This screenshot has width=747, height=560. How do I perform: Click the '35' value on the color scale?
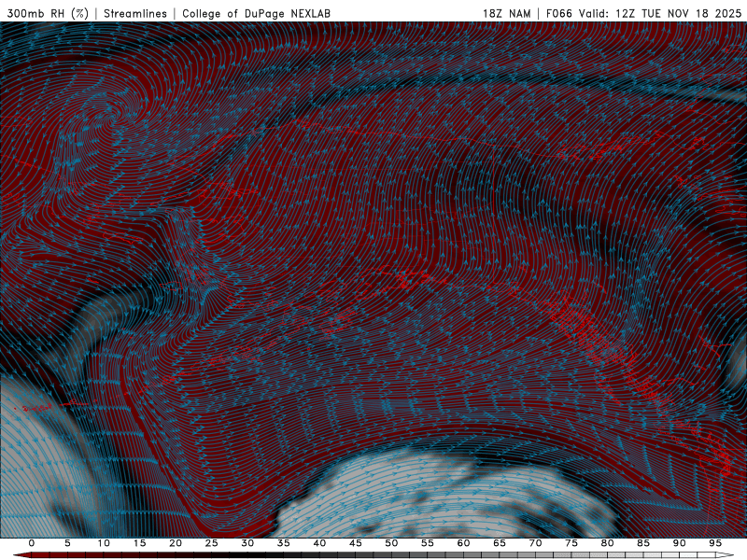point(284,543)
